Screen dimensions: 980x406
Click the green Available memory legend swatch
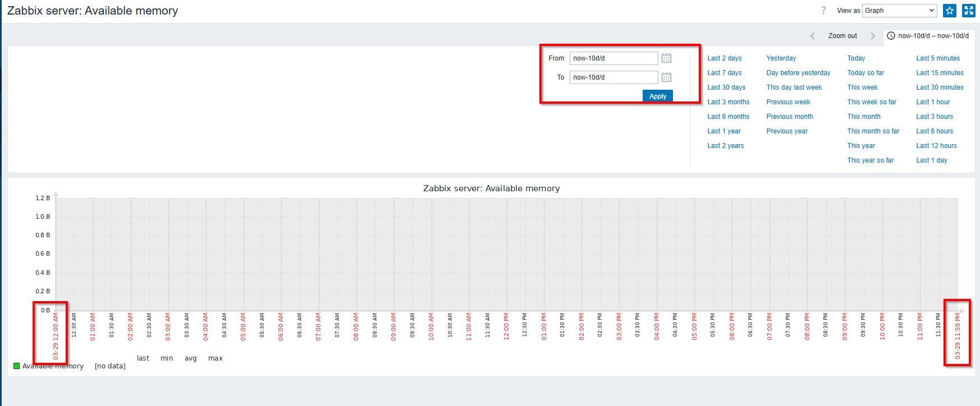pos(17,366)
